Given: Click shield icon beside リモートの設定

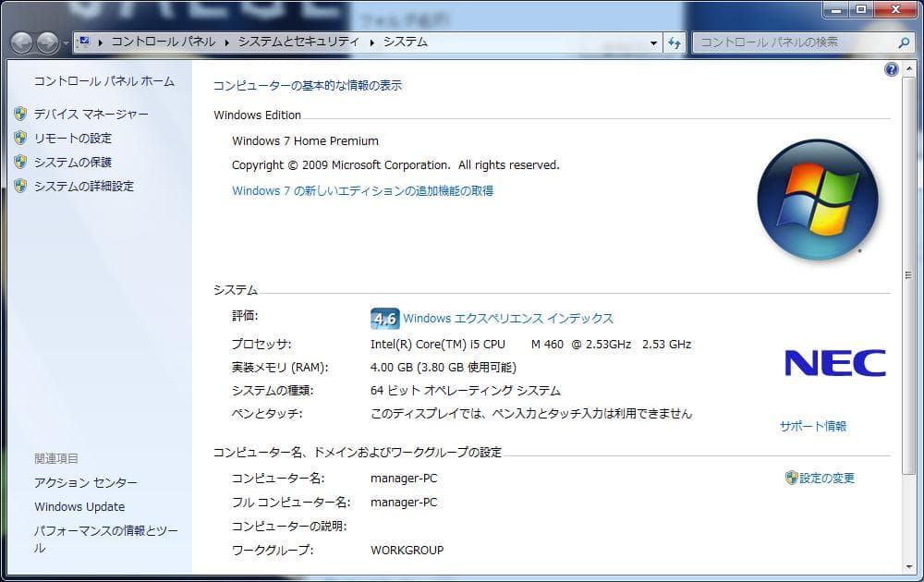Looking at the screenshot, I should click(x=20, y=138).
